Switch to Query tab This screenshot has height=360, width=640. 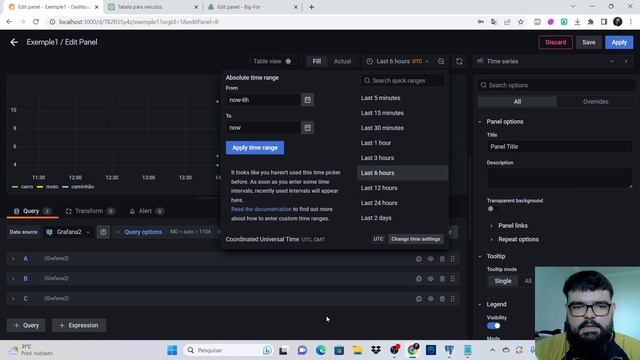point(31,211)
